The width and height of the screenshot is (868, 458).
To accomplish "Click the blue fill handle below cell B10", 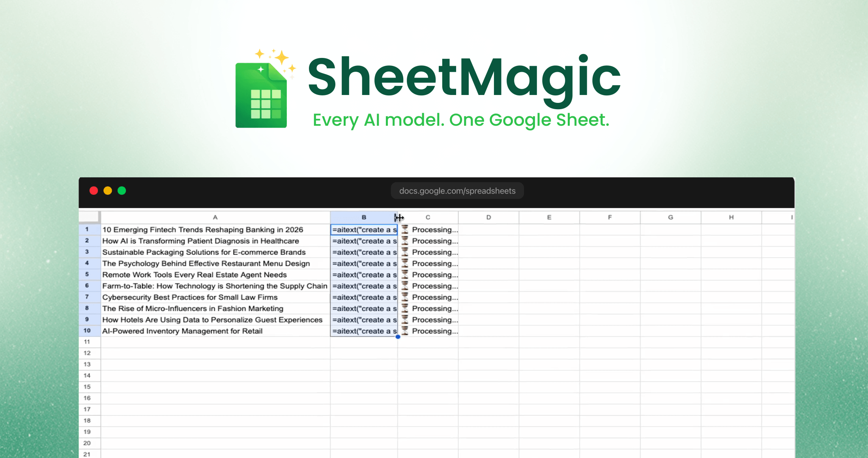I will click(397, 337).
